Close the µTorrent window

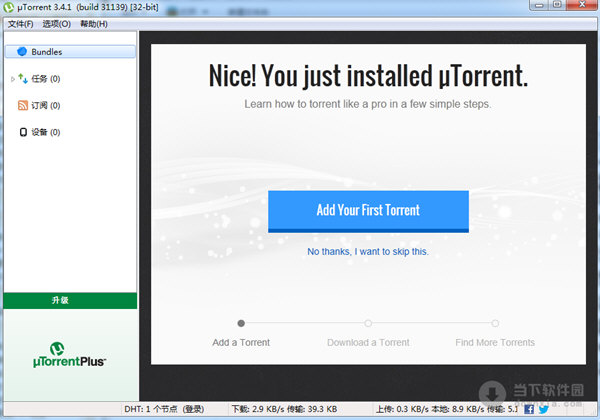point(582,5)
